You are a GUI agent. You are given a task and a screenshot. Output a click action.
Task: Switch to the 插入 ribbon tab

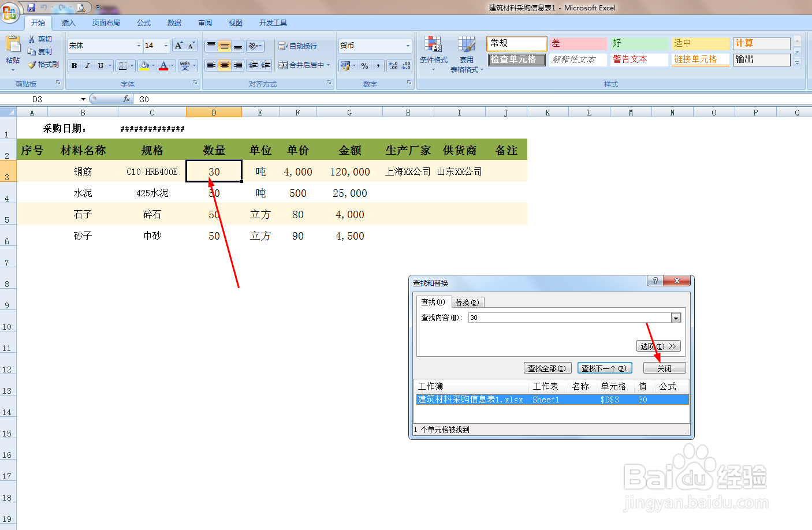point(68,23)
